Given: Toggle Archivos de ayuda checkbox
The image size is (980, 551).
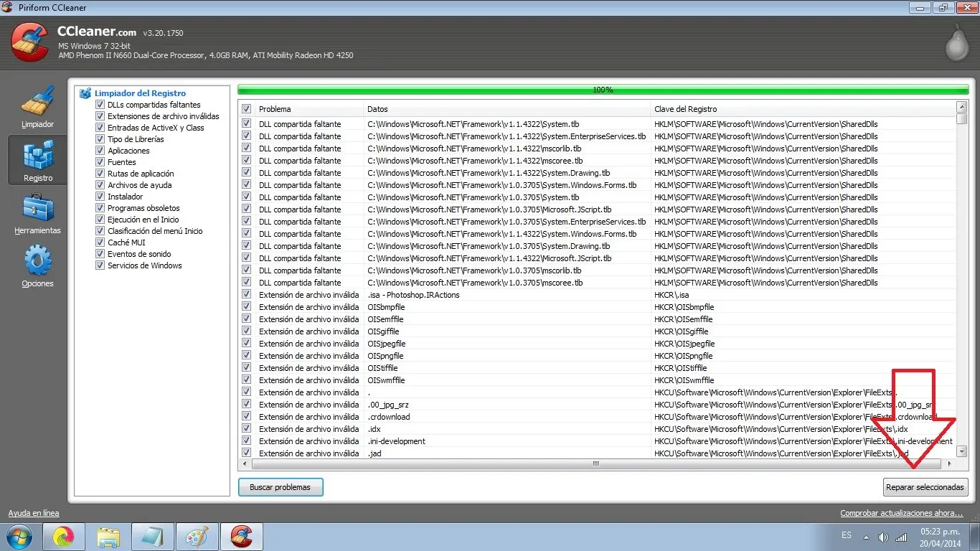Looking at the screenshot, I should [x=100, y=185].
